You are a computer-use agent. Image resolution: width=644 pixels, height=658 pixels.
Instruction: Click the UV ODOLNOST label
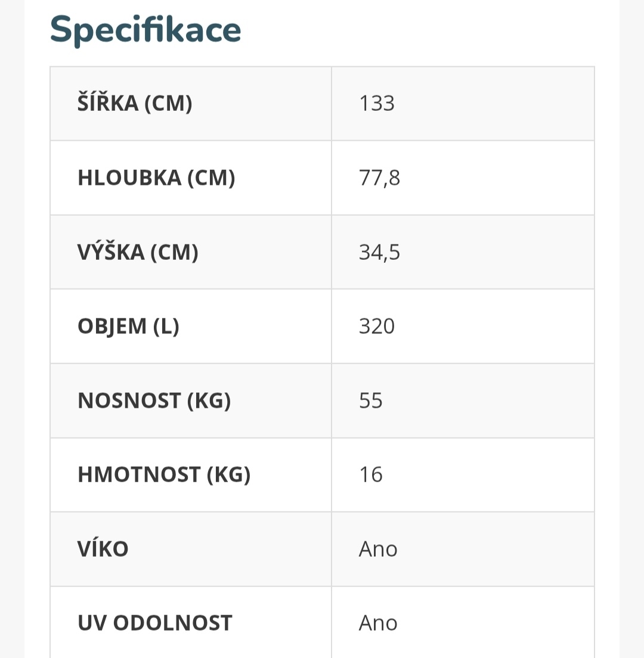[154, 623]
